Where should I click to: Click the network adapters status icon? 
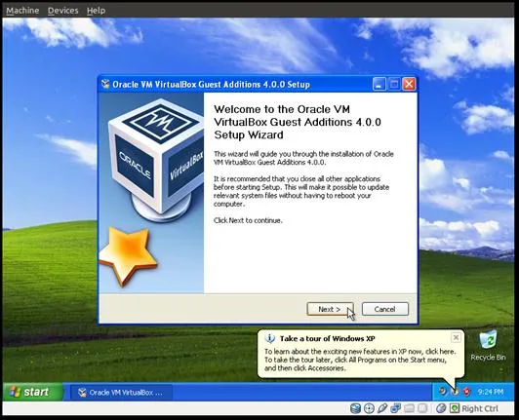click(396, 408)
